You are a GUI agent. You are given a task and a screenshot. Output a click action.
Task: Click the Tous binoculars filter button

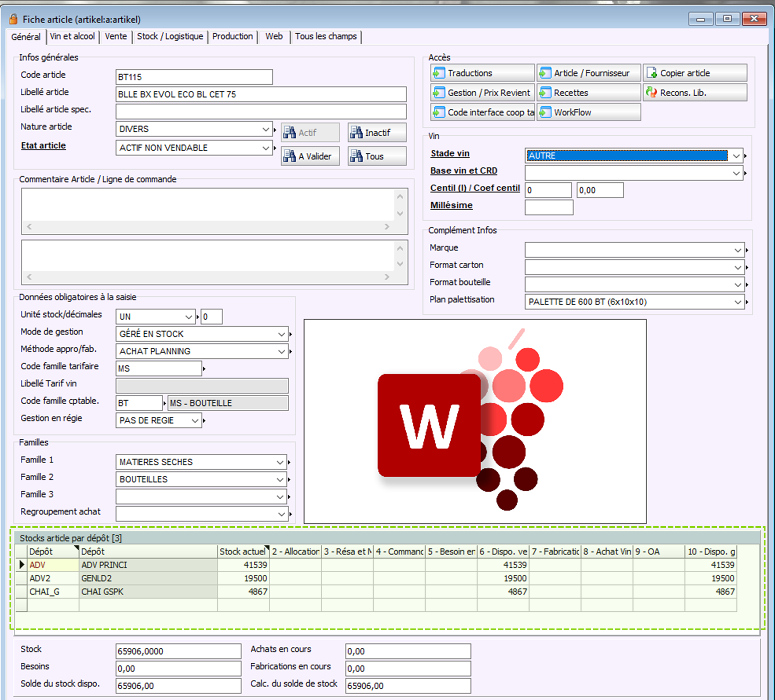point(377,156)
